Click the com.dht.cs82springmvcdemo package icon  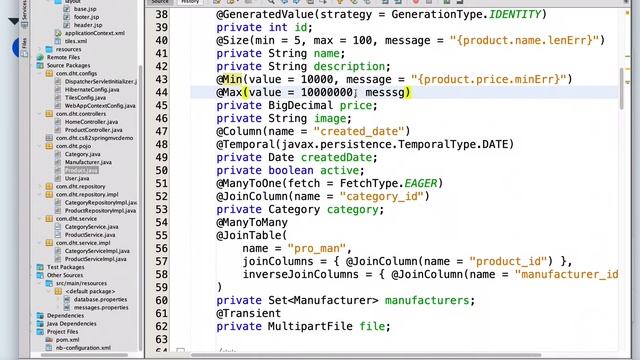(49, 138)
